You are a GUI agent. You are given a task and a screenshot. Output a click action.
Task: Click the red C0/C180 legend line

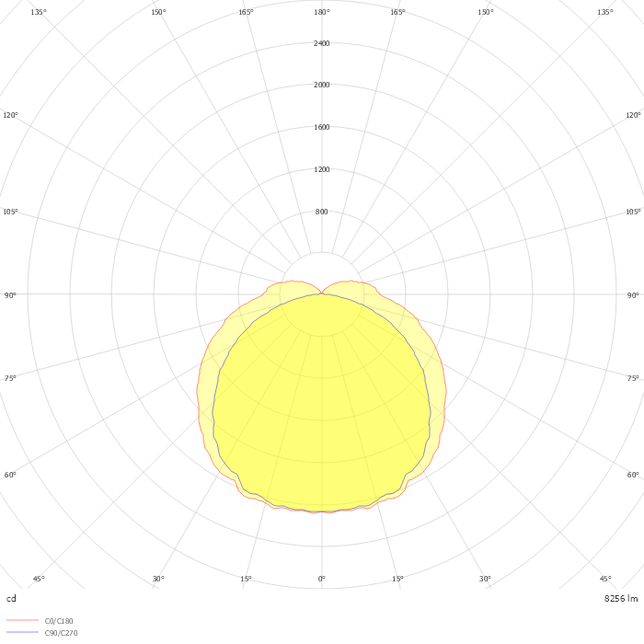[x=23, y=620]
